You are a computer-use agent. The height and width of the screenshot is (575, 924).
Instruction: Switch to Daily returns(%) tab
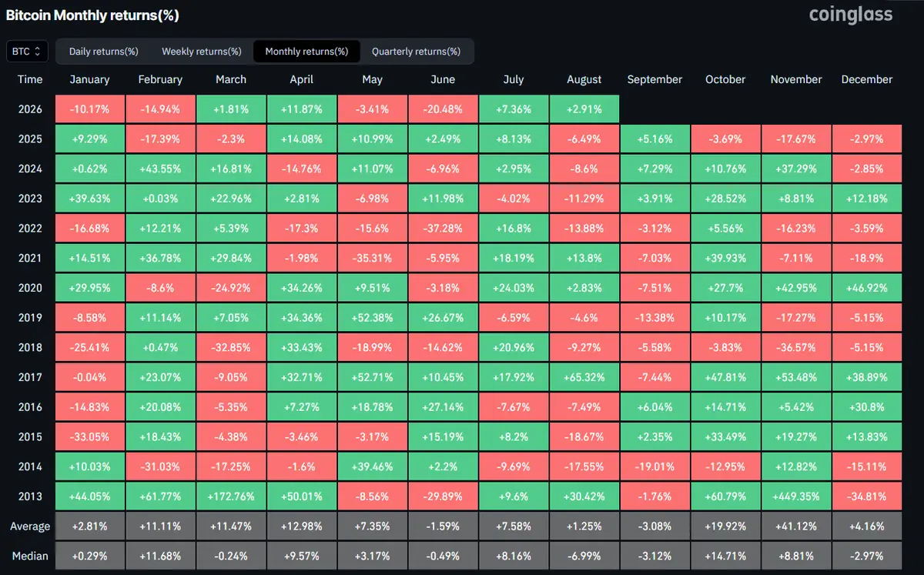[x=103, y=52]
